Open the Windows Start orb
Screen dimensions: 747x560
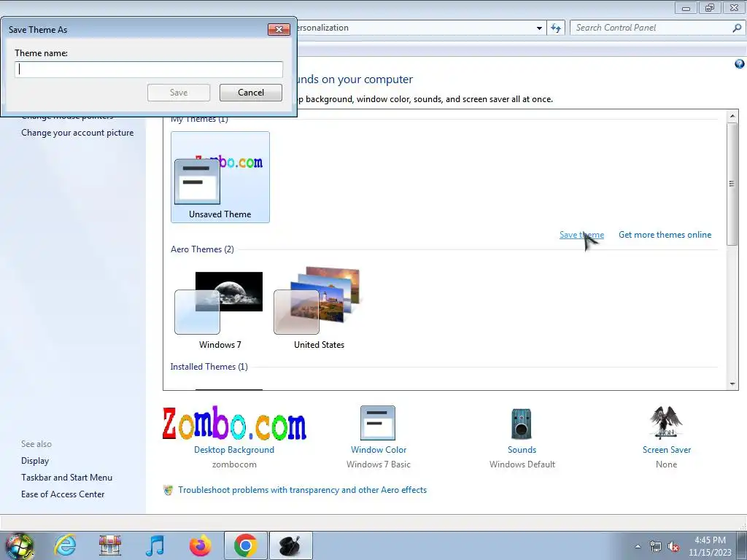tap(19, 545)
